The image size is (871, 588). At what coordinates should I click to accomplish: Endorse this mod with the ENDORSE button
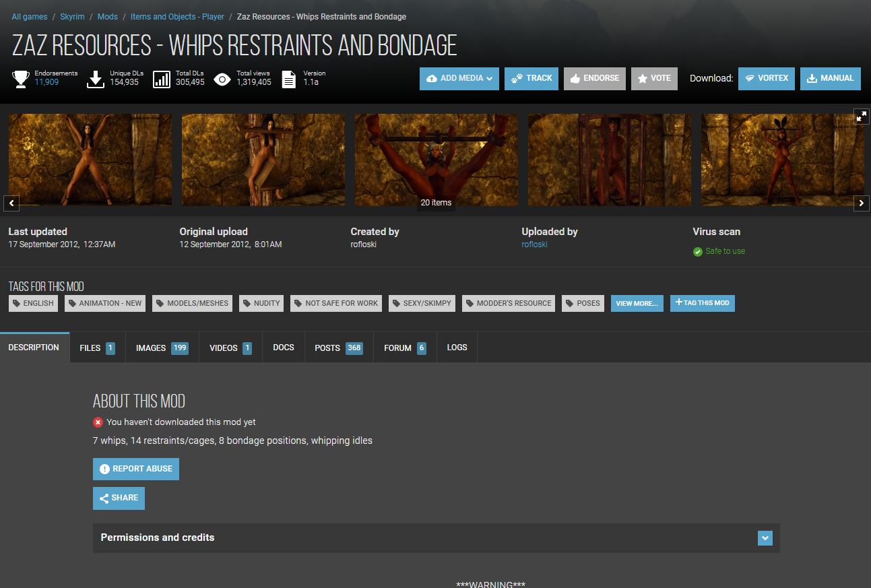(595, 78)
